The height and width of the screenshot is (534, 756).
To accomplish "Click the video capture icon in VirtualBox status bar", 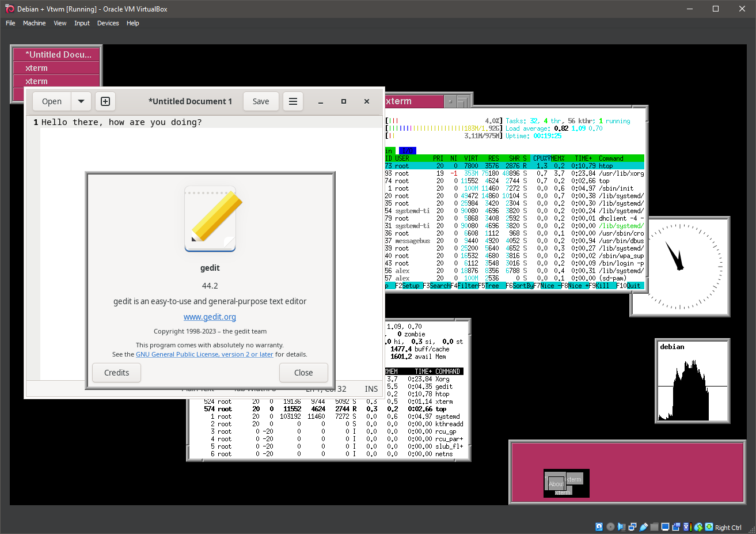I will (677, 527).
